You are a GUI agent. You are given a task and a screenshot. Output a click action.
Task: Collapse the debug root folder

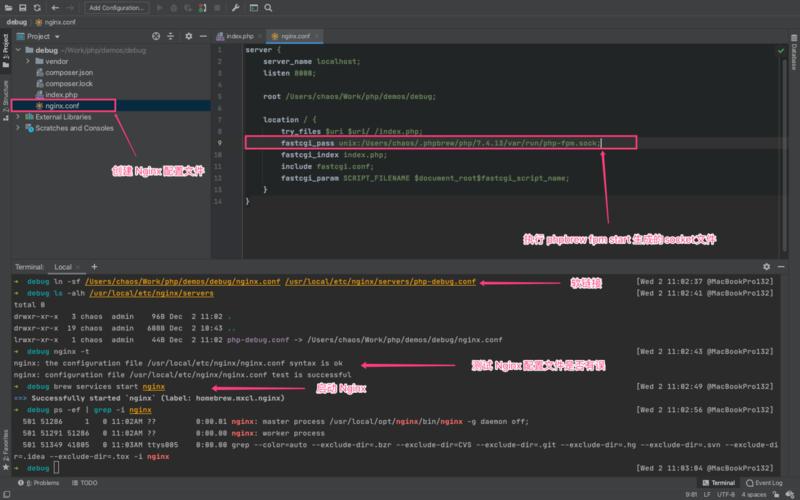(x=18, y=50)
